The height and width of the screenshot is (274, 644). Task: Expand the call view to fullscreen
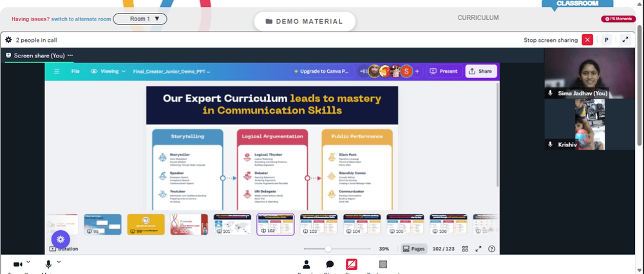[x=625, y=40]
